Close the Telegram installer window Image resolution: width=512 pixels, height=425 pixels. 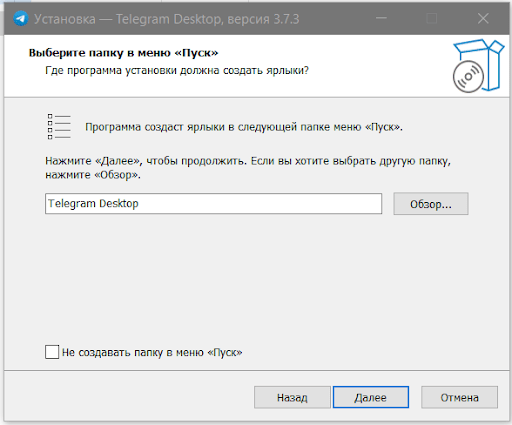[x=483, y=19]
